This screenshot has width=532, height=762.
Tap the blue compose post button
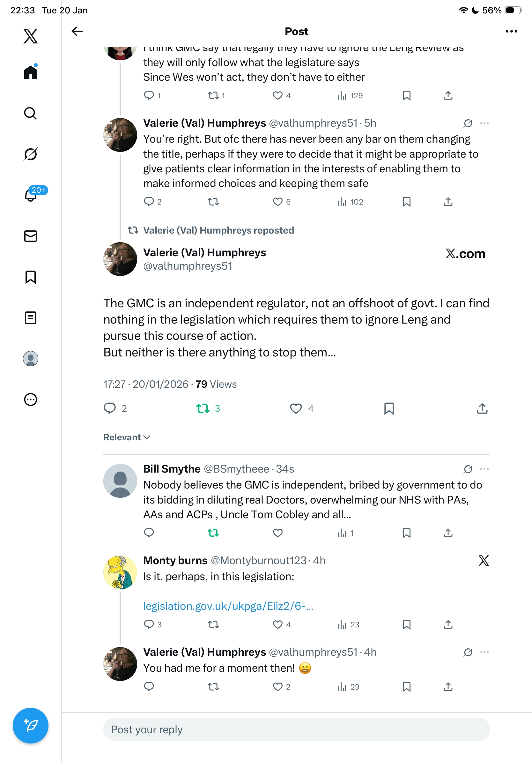point(31,726)
